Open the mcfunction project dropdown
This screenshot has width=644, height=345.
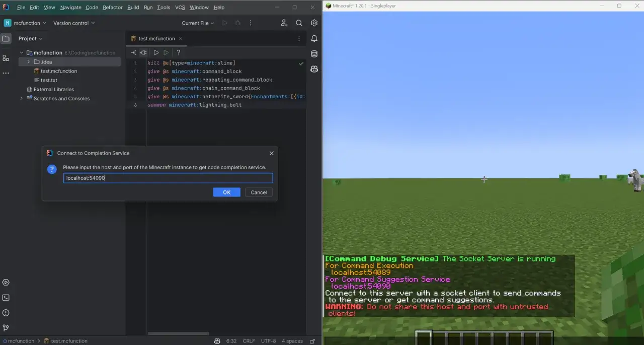coord(25,23)
